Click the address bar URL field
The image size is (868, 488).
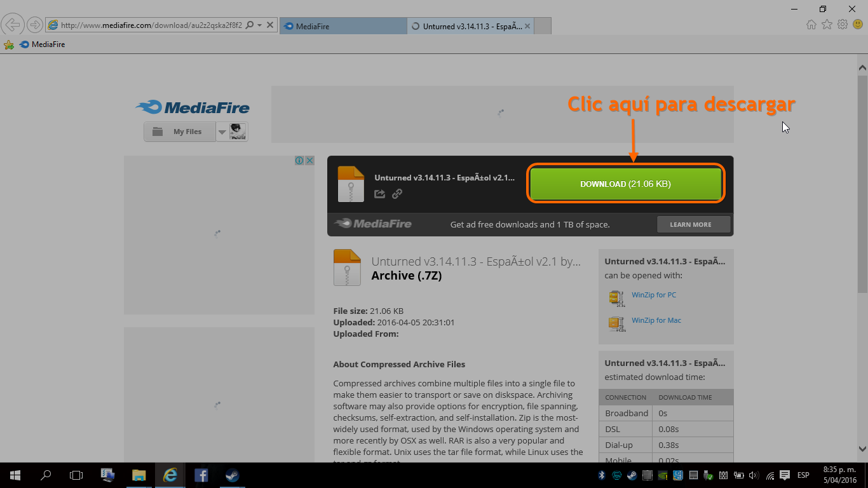point(151,25)
